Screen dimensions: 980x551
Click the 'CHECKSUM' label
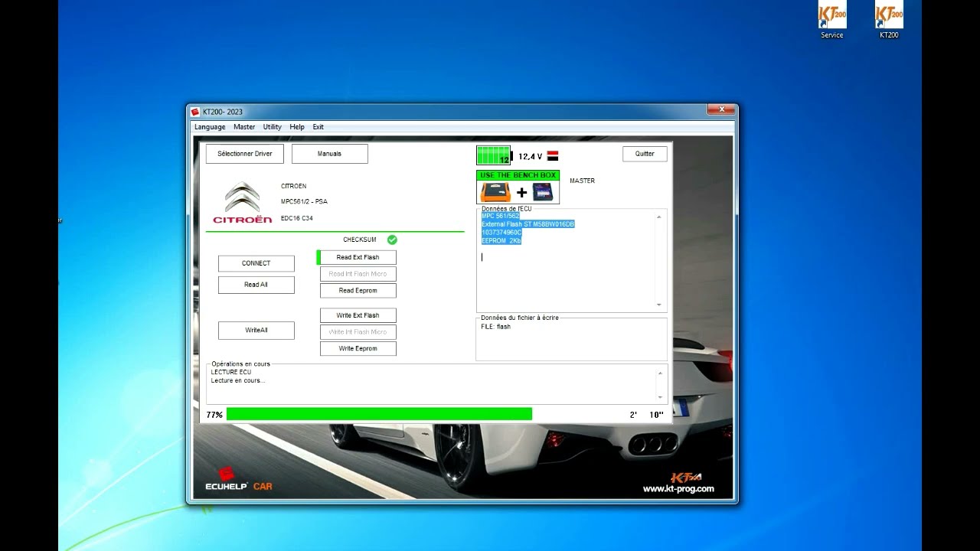point(360,240)
